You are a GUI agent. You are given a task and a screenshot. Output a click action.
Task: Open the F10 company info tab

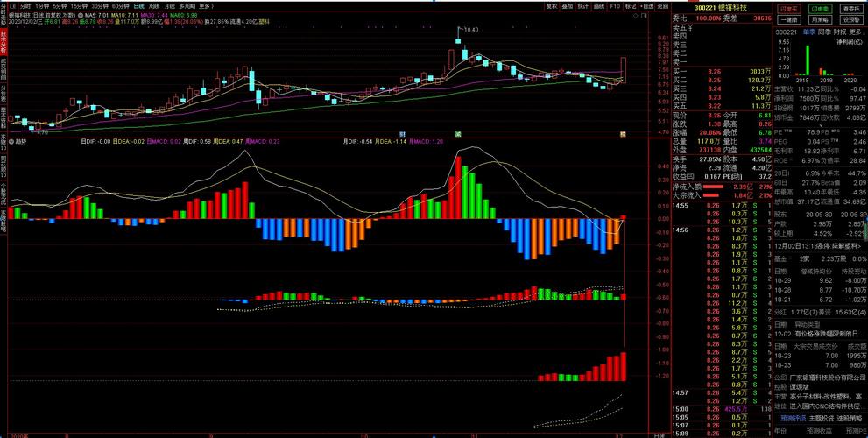point(615,5)
